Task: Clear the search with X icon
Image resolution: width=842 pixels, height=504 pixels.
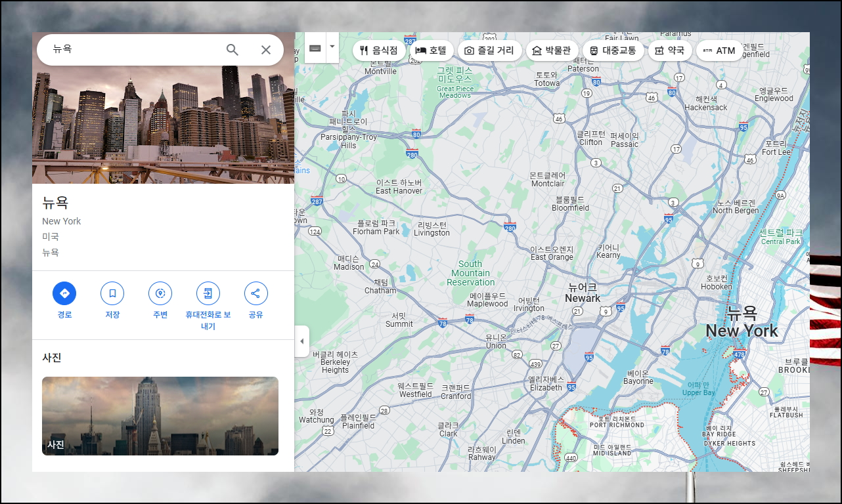Action: [x=266, y=49]
